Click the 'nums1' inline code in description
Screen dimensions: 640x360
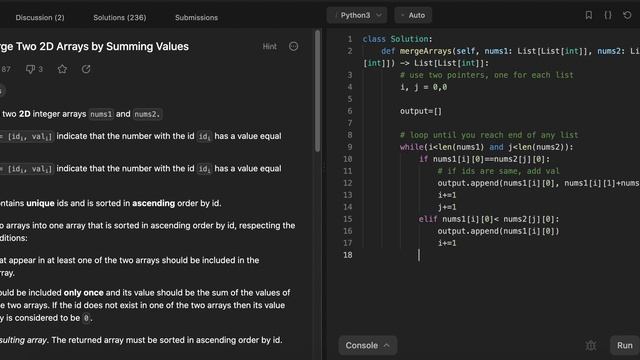(x=101, y=114)
